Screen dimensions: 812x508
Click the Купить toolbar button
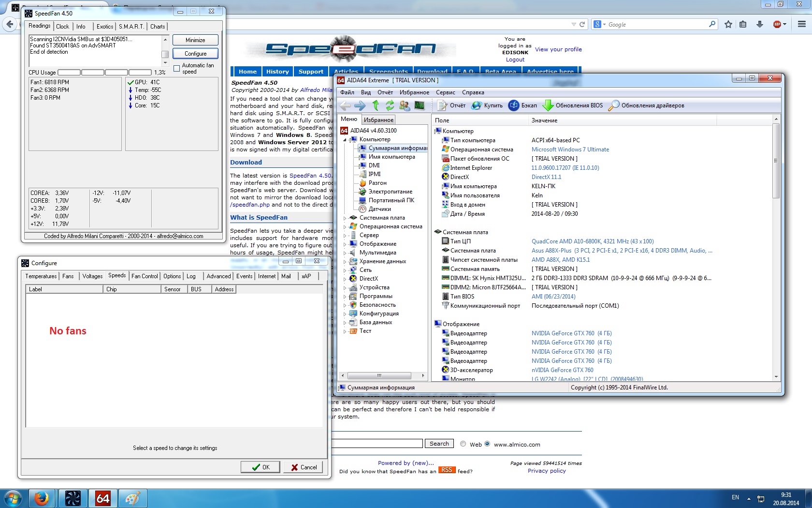(x=487, y=105)
